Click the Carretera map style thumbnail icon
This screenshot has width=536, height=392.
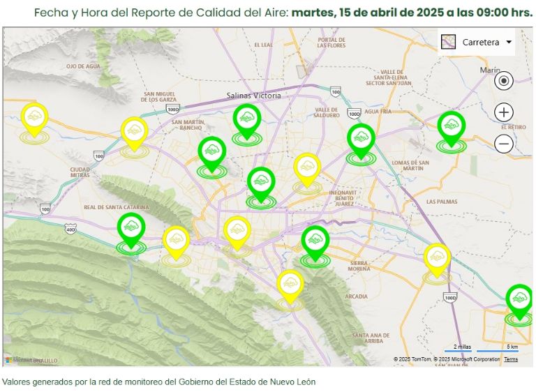pos(448,43)
